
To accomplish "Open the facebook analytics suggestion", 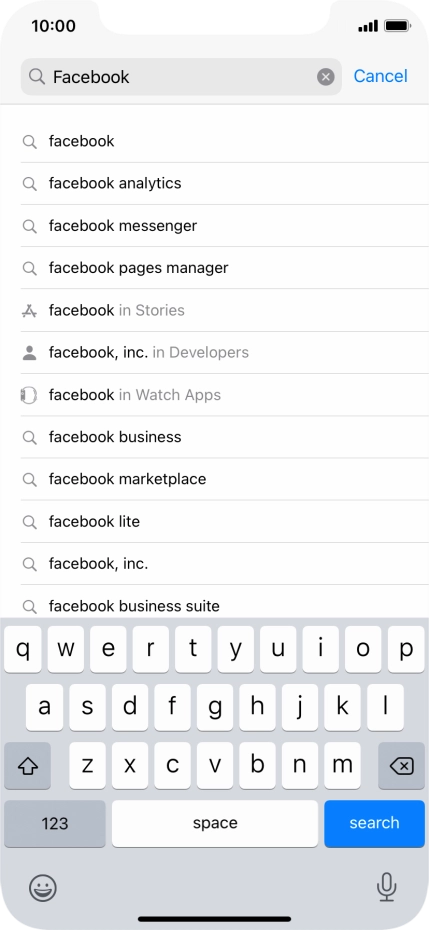I will tap(224, 183).
